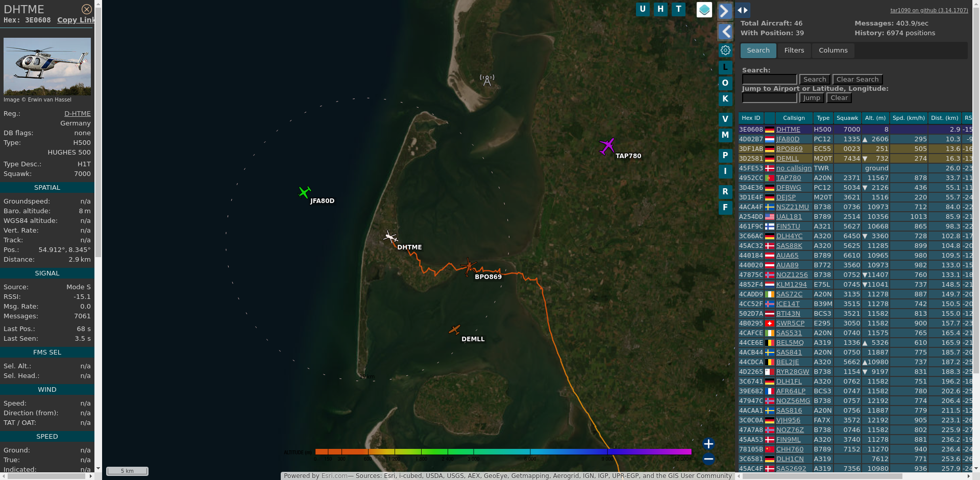Sort table by Callsign column

coord(794,118)
